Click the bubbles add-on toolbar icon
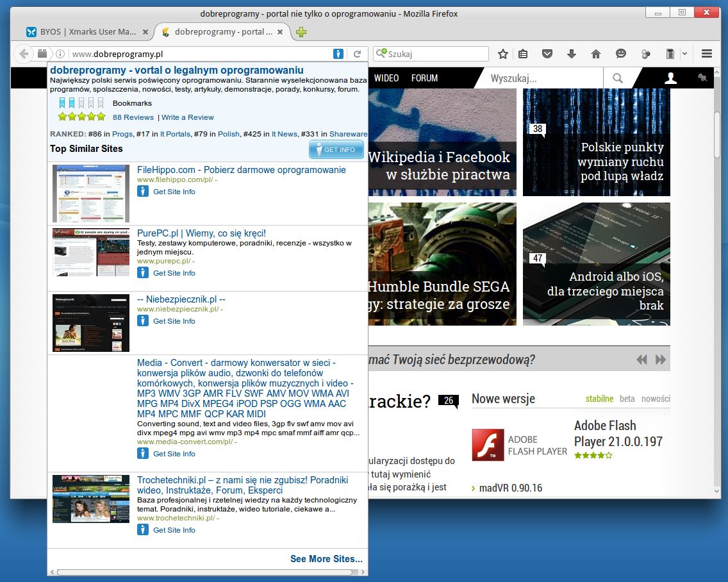Viewport: 728px width, 582px height. coord(646,54)
